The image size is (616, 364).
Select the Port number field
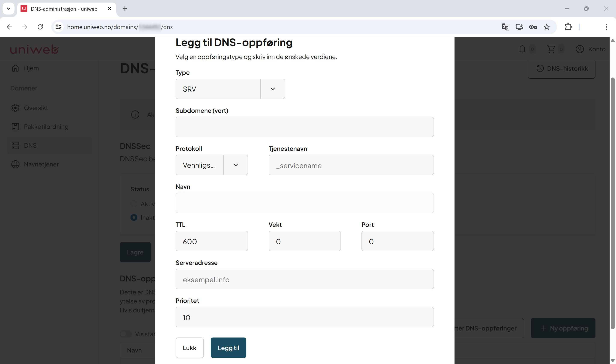pyautogui.click(x=397, y=241)
